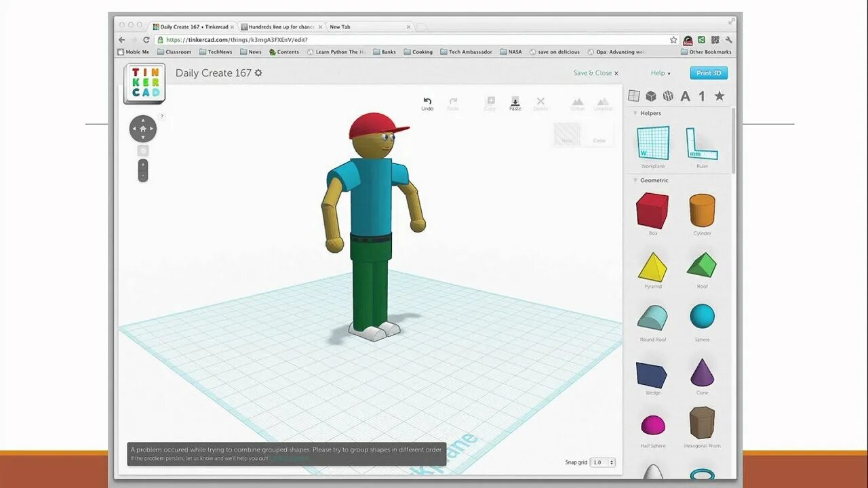
Task: Click the Group shapes icon
Action: tap(578, 104)
